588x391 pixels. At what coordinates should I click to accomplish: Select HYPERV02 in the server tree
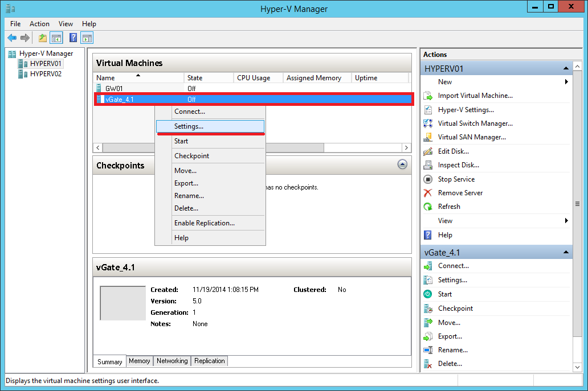pos(46,74)
